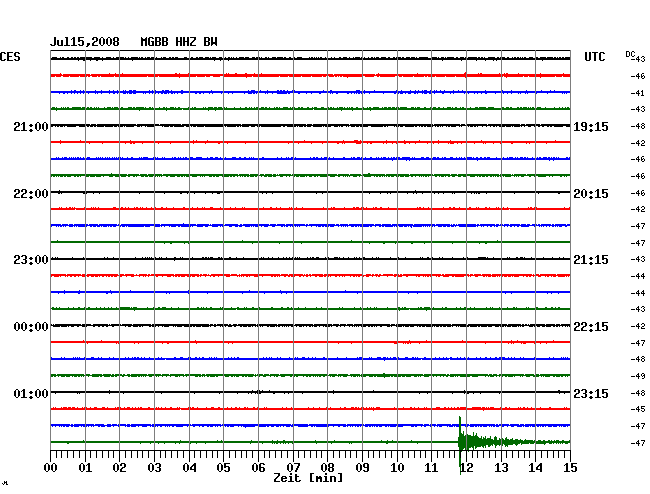Click the DC offset value -41
Viewport: 650px width, 494px height.
pyautogui.click(x=638, y=93)
